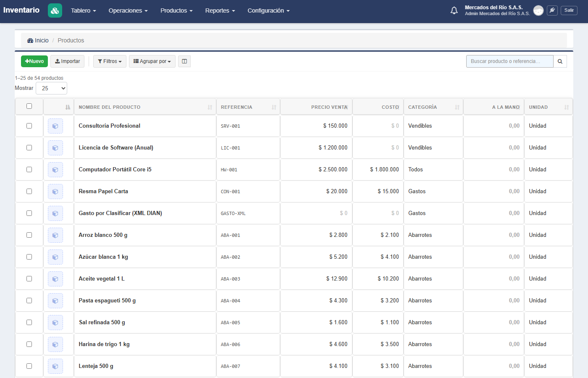The height and width of the screenshot is (378, 588).
Task: Click product image icon for Arroz blanco 500 g
Action: pyautogui.click(x=55, y=235)
